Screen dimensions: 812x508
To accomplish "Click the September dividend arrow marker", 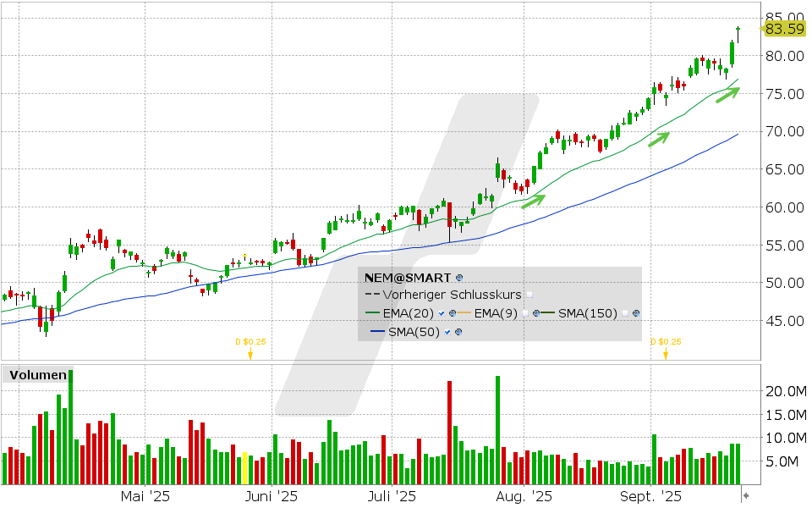I will 665,356.
